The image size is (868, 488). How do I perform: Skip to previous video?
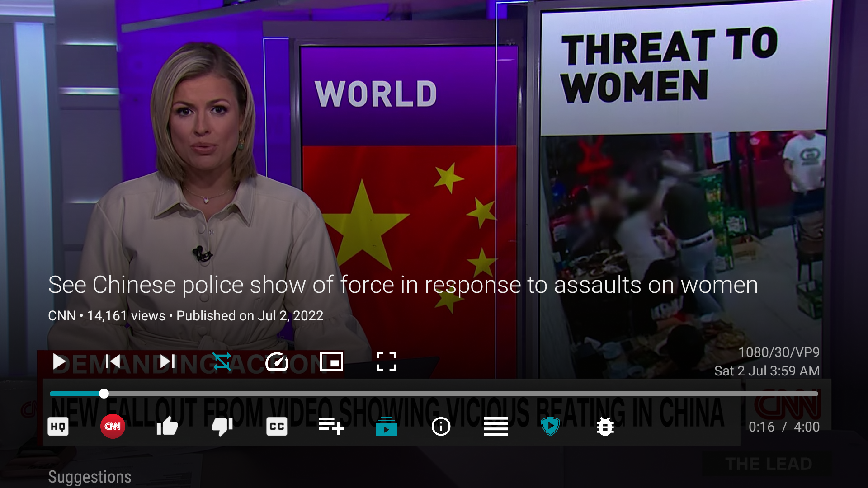113,361
